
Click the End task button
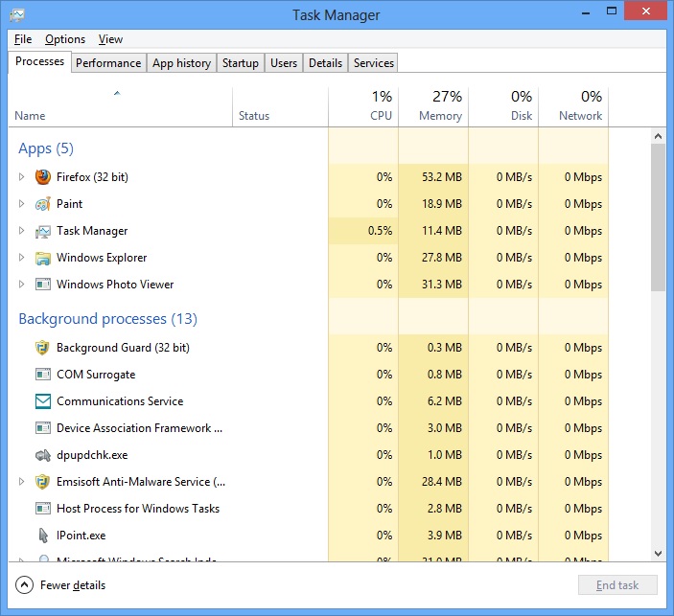click(617, 585)
